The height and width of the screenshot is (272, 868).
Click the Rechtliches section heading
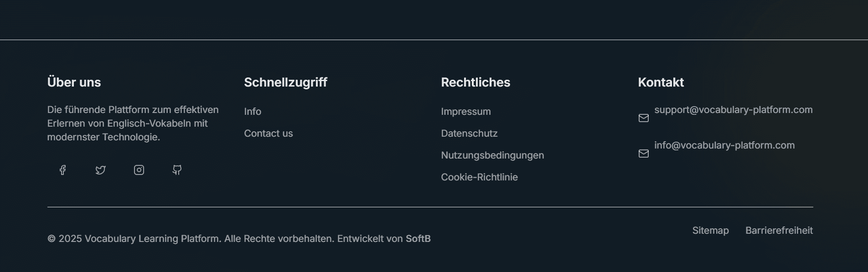475,82
